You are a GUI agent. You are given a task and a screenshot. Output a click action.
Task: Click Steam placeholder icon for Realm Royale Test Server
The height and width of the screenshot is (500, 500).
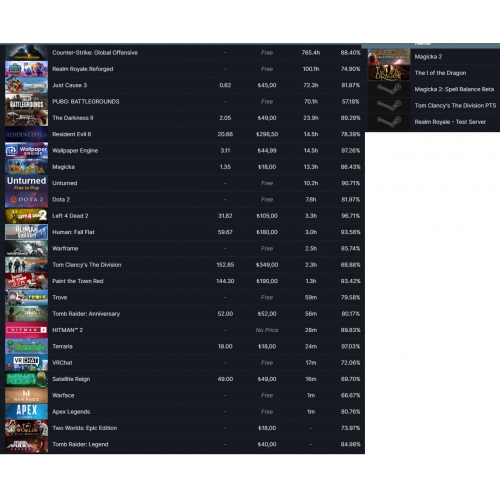(389, 122)
